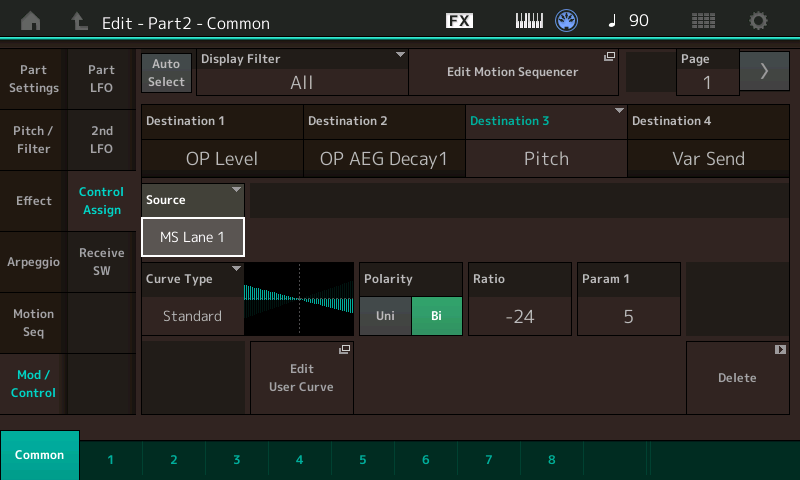The image size is (800, 480).
Task: Open the Pitch / Filter tab
Action: pyautogui.click(x=33, y=140)
